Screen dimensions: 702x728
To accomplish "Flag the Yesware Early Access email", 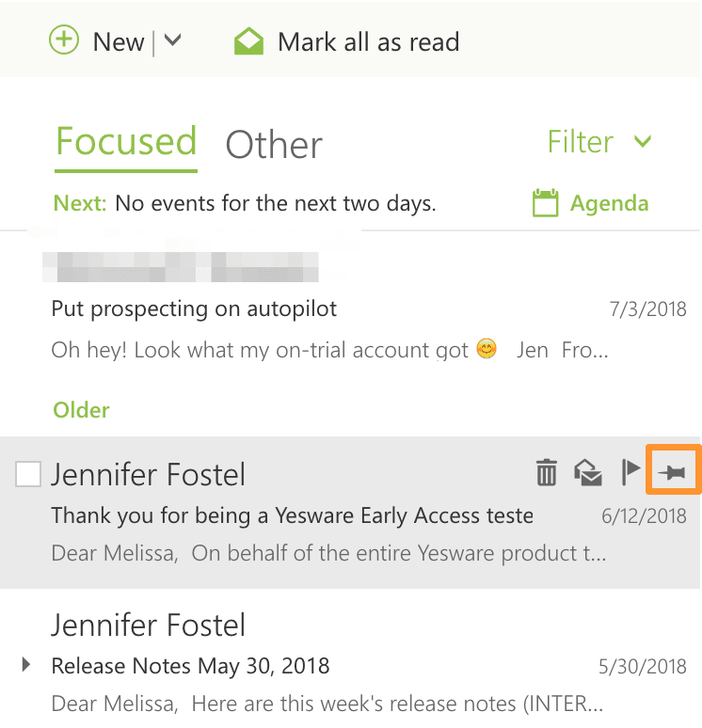I will [x=630, y=472].
